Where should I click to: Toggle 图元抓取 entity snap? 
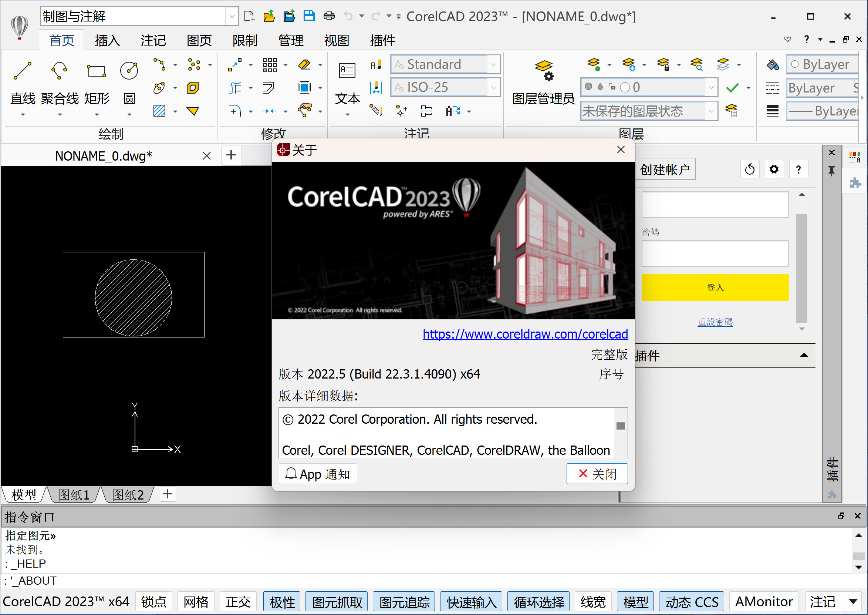pos(337,601)
